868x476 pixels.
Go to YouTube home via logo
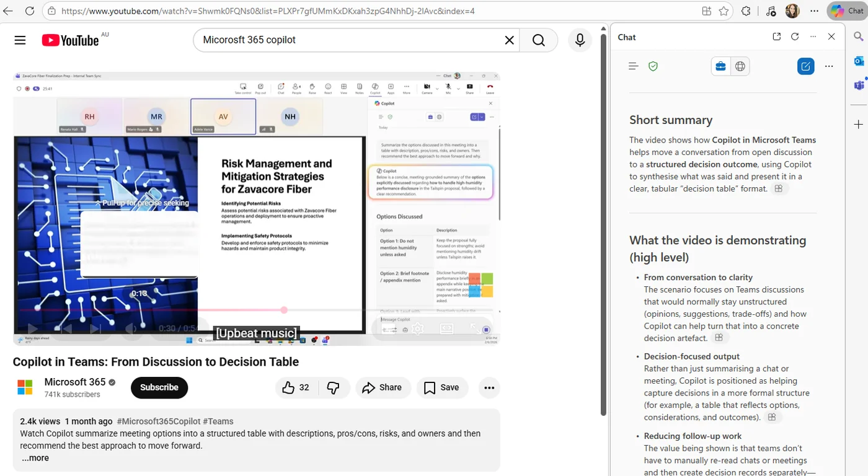[x=70, y=40]
